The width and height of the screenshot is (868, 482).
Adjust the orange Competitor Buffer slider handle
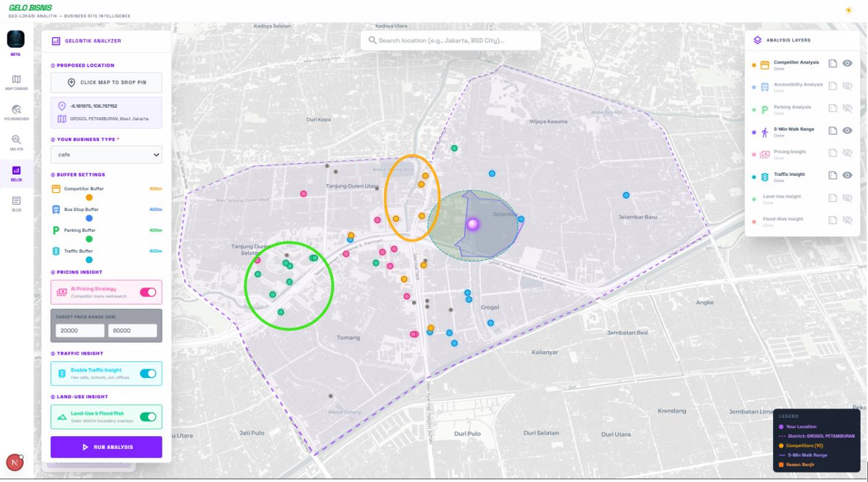click(89, 198)
